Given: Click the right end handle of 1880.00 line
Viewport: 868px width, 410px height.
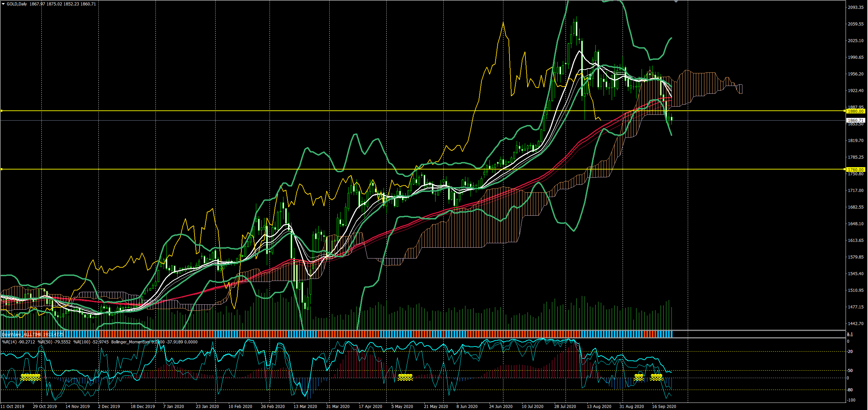Looking at the screenshot, I should pos(844,111).
